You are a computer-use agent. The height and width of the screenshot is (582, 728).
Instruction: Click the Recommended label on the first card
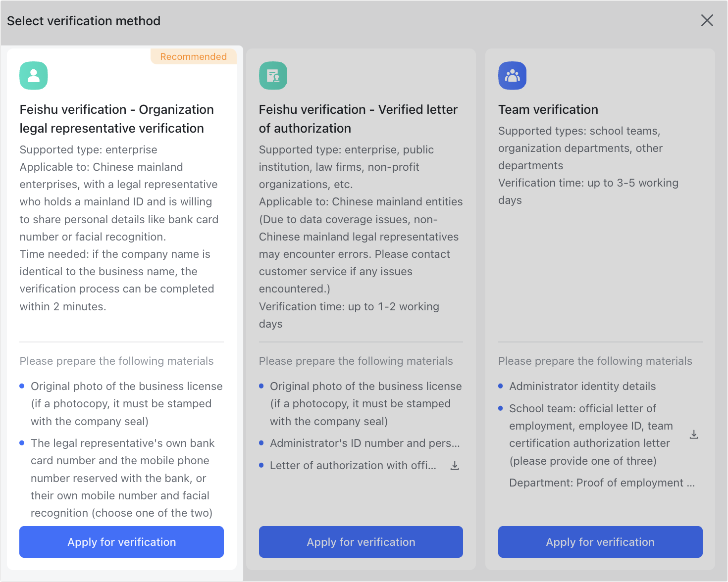[193, 56]
